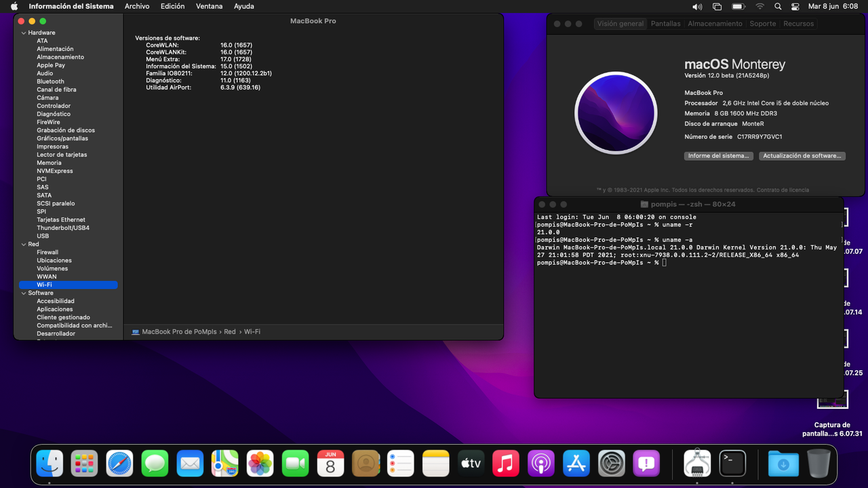Select Gráficos/pantallas in sidebar

pos(62,138)
